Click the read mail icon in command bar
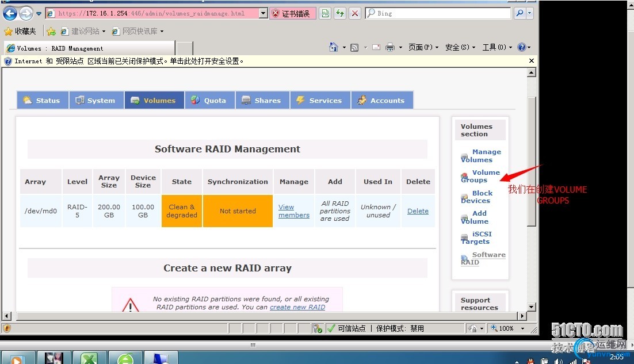This screenshot has width=634, height=364. coord(376,47)
